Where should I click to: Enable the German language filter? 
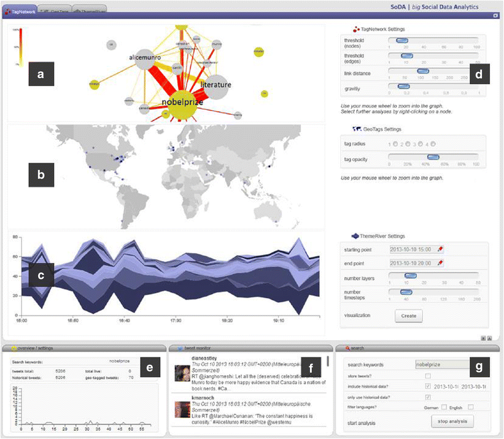pyautogui.click(x=444, y=407)
